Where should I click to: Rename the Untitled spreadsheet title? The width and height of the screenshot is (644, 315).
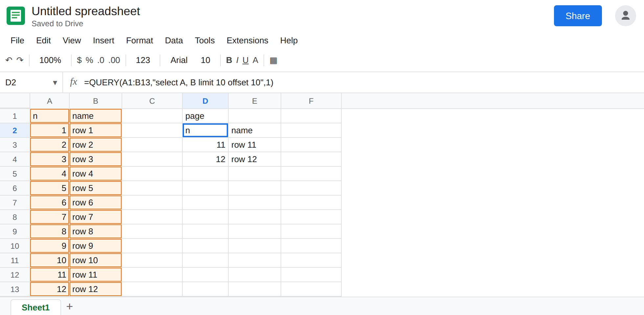tap(86, 11)
